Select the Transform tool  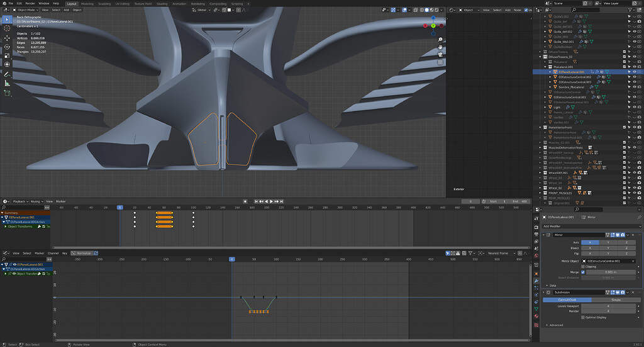coord(7,64)
